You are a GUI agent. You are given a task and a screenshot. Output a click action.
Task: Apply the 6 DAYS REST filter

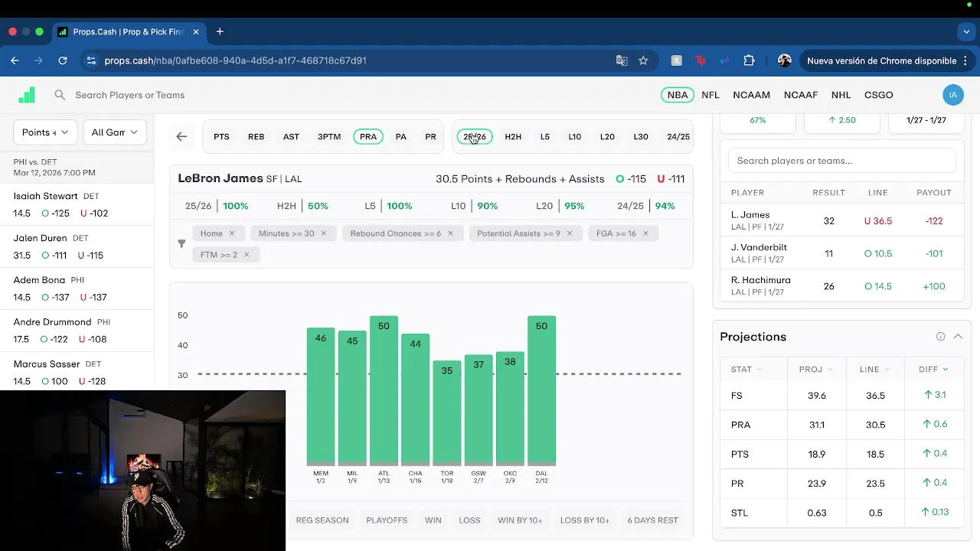point(652,520)
